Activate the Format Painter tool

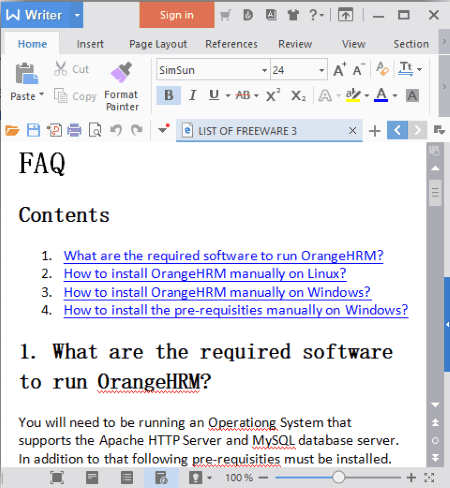point(121,87)
